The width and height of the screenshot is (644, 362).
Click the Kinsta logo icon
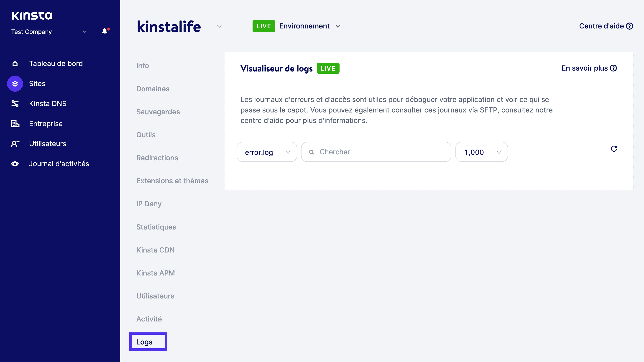tap(31, 15)
